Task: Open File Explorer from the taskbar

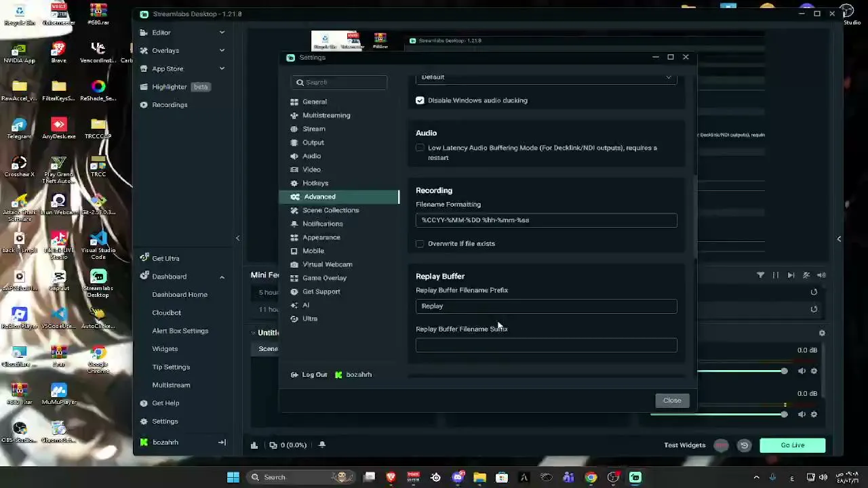Action: pos(479,477)
